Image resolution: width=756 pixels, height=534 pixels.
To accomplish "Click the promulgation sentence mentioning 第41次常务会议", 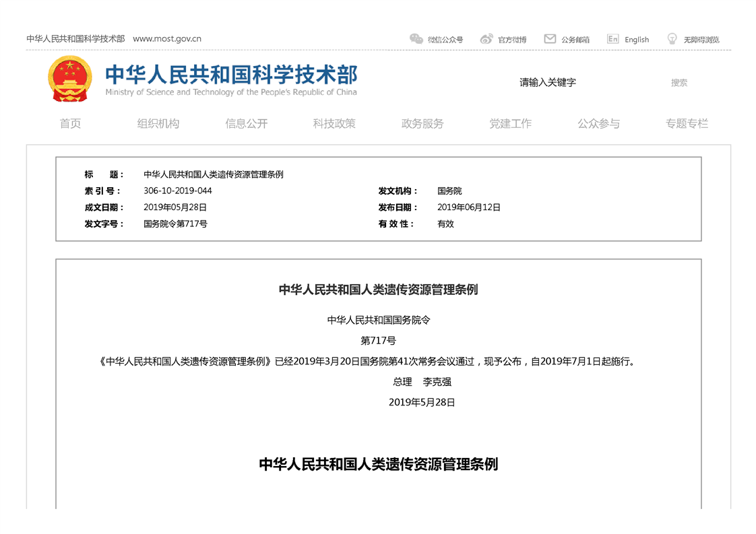I will [x=367, y=362].
